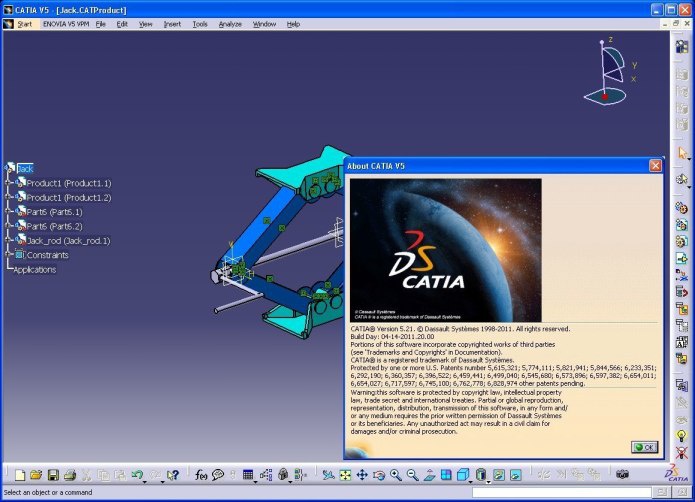Open the Edit menu
The image size is (695, 502).
pos(122,24)
